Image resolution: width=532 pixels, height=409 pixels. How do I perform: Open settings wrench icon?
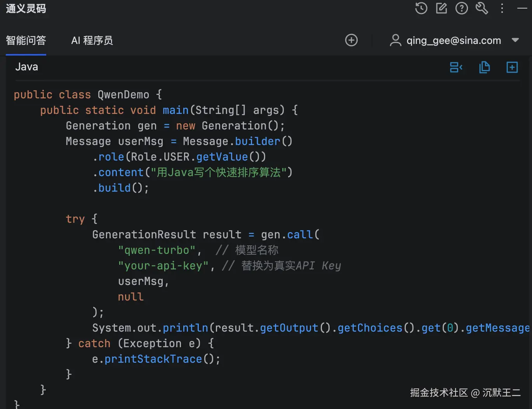coord(482,8)
